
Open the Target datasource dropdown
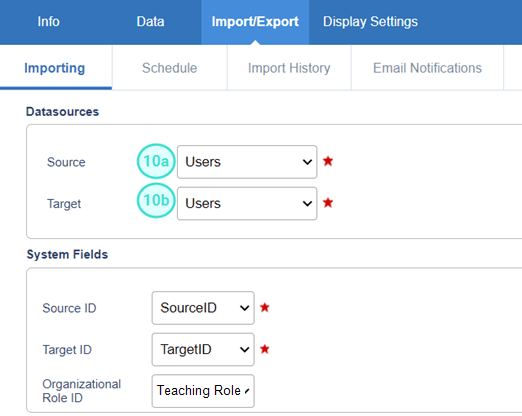pos(247,203)
